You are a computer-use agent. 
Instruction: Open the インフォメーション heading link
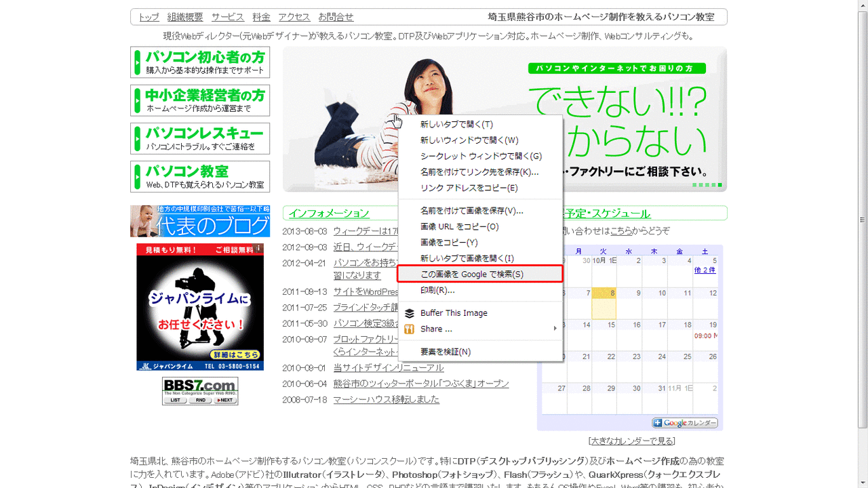pos(329,213)
